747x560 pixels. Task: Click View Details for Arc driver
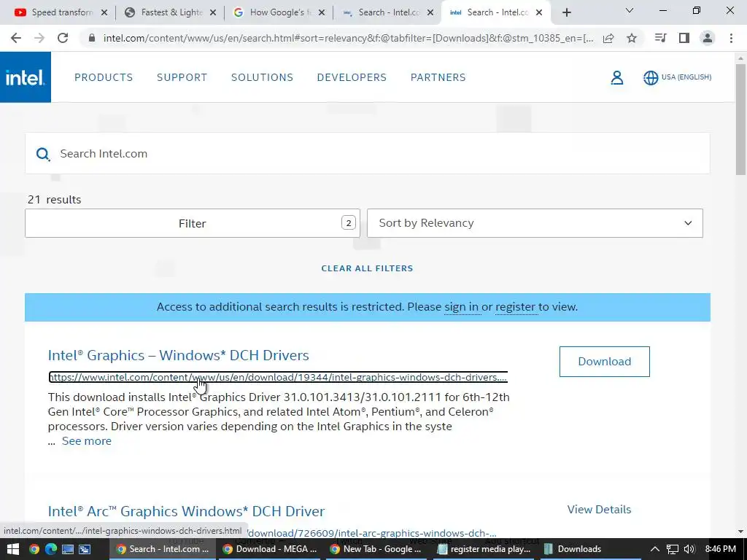tap(599, 510)
